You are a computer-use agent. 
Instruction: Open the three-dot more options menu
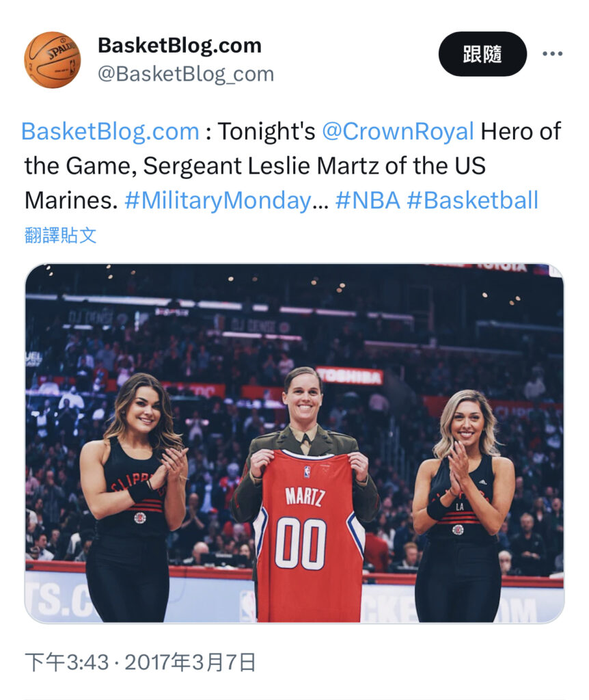point(552,54)
